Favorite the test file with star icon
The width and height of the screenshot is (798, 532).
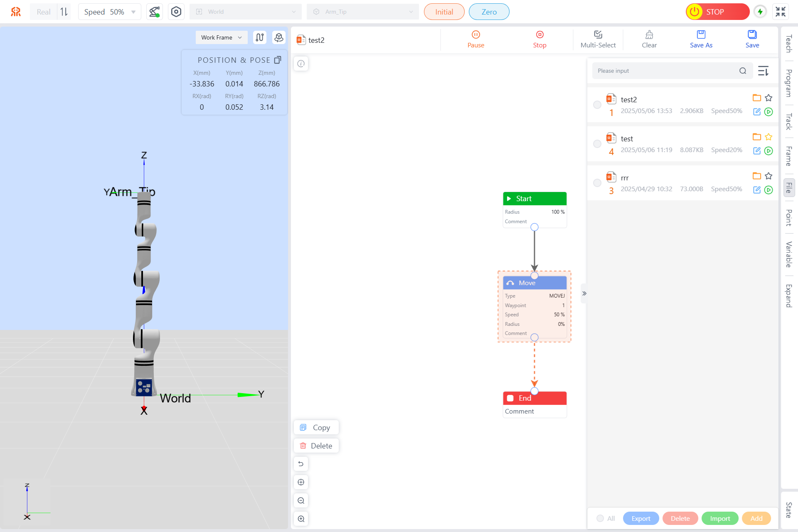(768, 137)
